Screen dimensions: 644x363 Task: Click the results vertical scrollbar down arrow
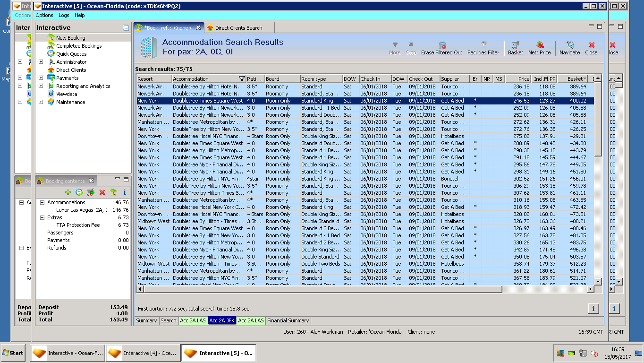pos(598,281)
